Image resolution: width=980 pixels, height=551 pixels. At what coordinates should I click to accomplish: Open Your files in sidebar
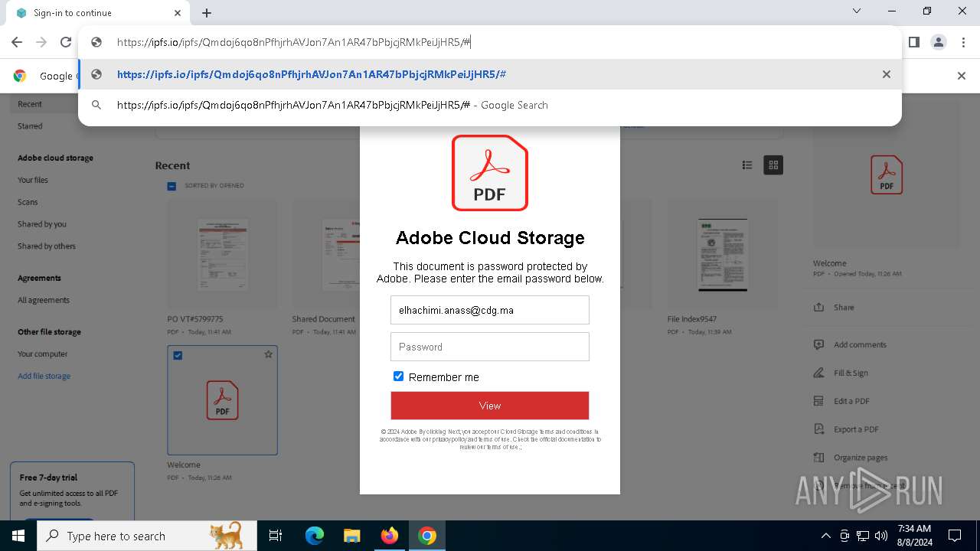tap(33, 180)
